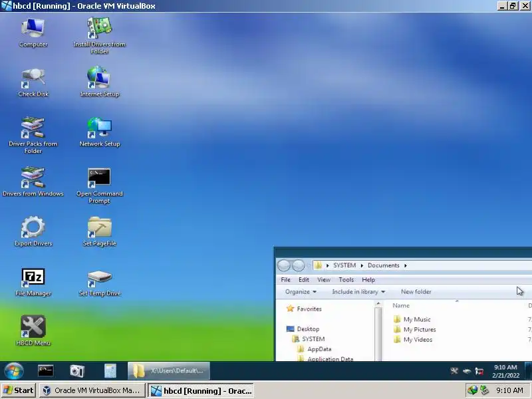Select the My Videos folder
Image resolution: width=532 pixels, height=399 pixels.
413,339
